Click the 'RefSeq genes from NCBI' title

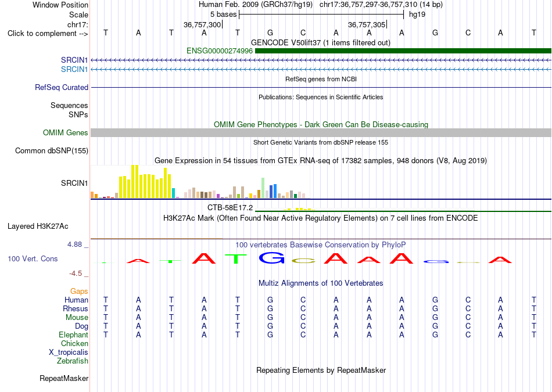coord(321,79)
